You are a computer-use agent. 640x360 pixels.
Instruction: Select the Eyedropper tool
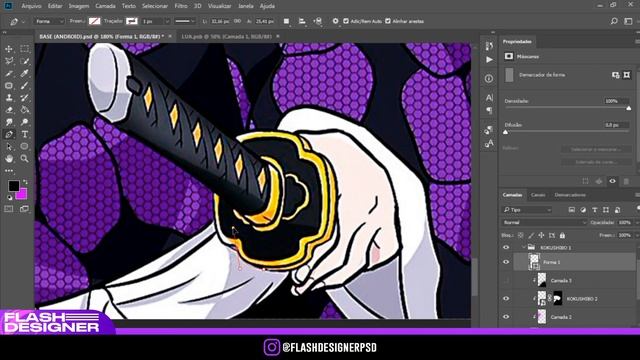24,73
